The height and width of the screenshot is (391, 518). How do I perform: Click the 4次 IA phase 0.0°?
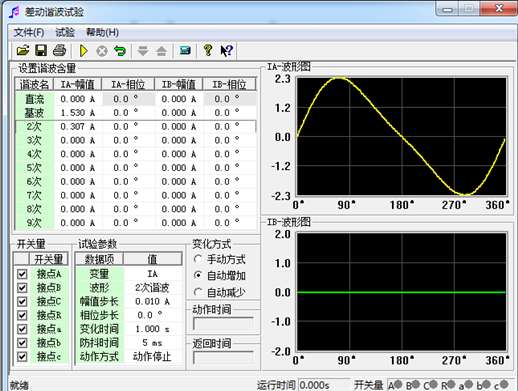(x=128, y=154)
